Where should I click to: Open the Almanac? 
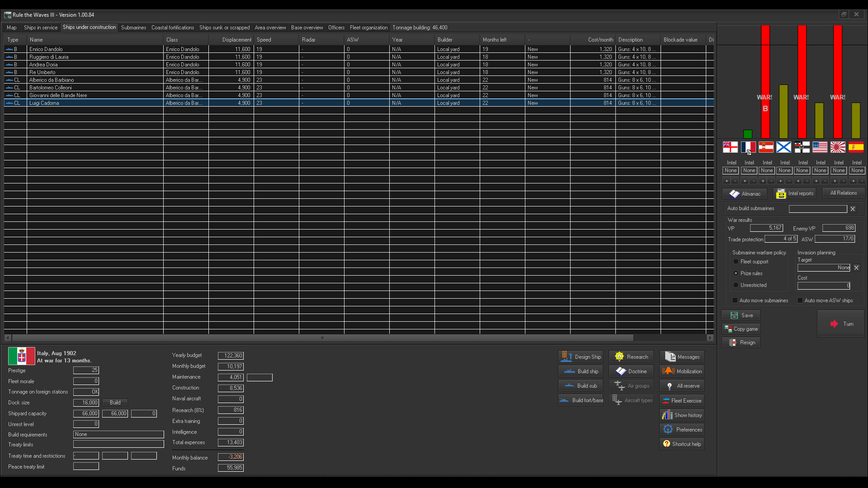[x=744, y=193]
